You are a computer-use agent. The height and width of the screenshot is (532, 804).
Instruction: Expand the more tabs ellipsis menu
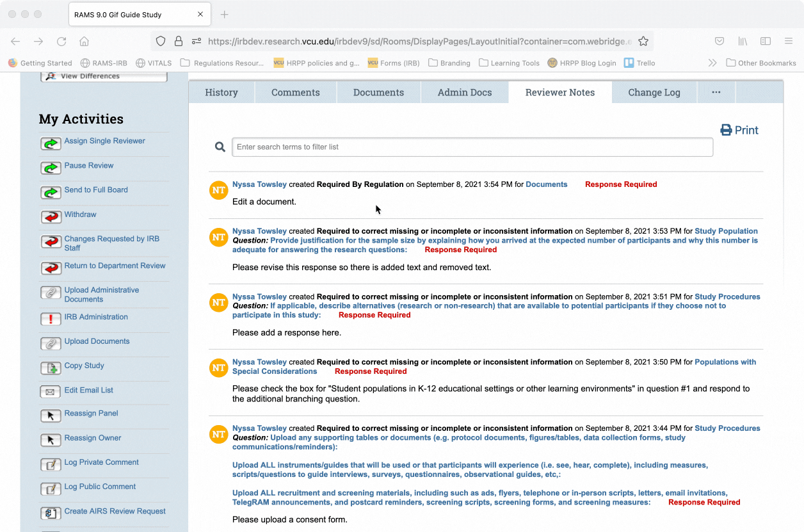point(716,92)
